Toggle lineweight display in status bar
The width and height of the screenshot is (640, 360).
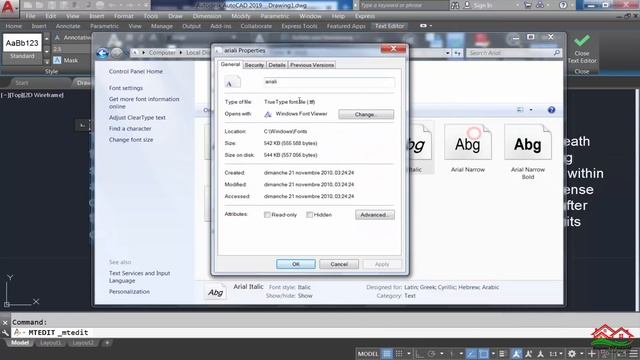click(502, 353)
